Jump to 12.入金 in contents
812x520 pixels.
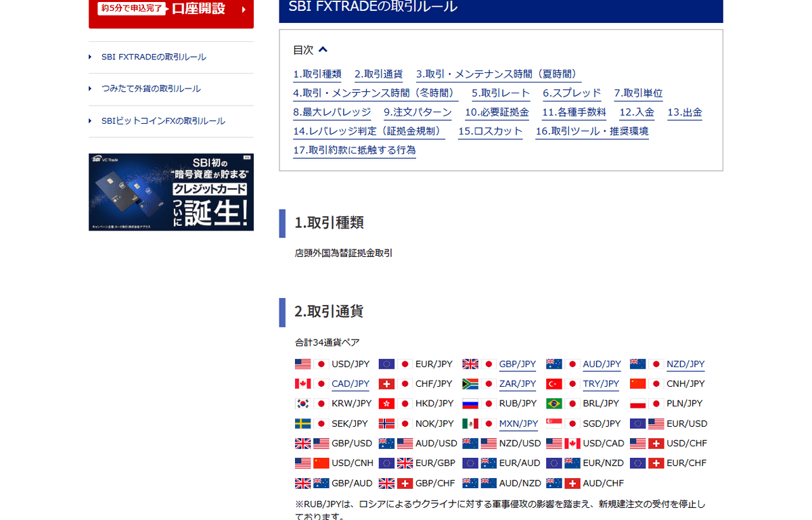point(637,112)
